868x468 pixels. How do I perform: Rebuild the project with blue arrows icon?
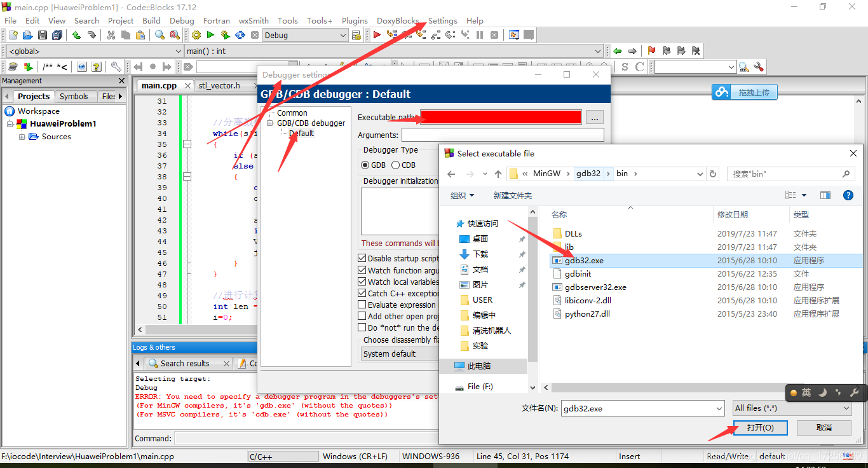[240, 35]
